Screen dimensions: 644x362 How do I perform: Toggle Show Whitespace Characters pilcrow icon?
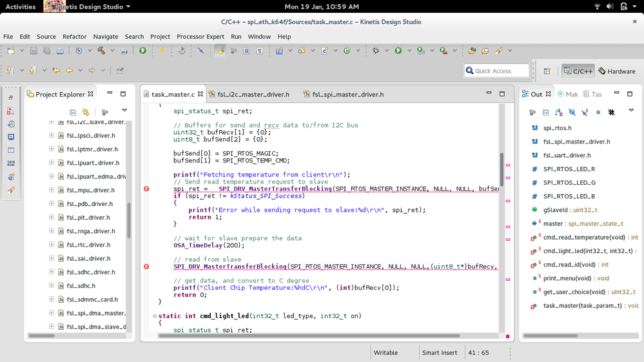point(260,51)
